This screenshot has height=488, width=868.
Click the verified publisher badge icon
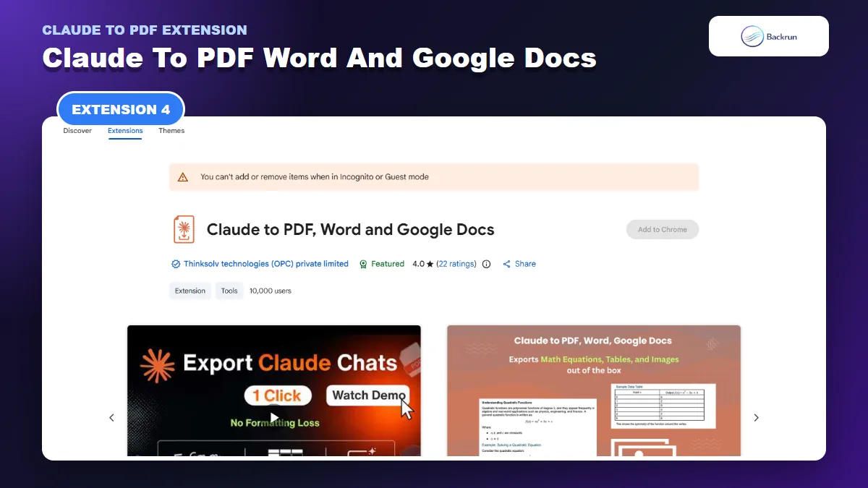[x=176, y=264]
